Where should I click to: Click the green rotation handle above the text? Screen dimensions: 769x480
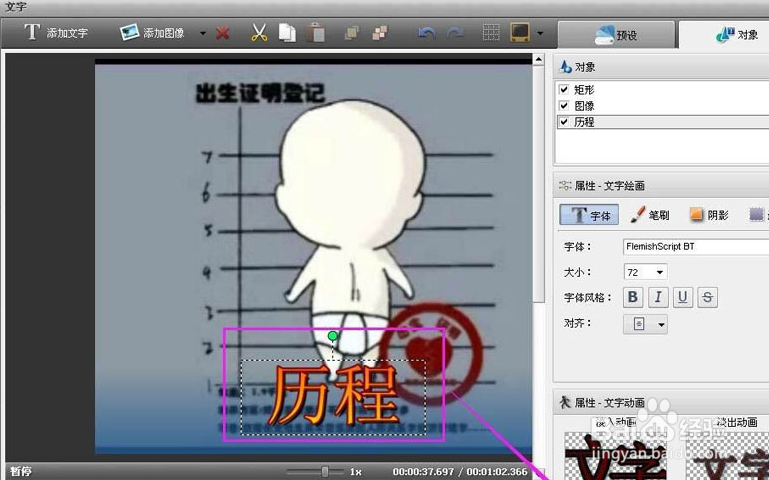(333, 336)
